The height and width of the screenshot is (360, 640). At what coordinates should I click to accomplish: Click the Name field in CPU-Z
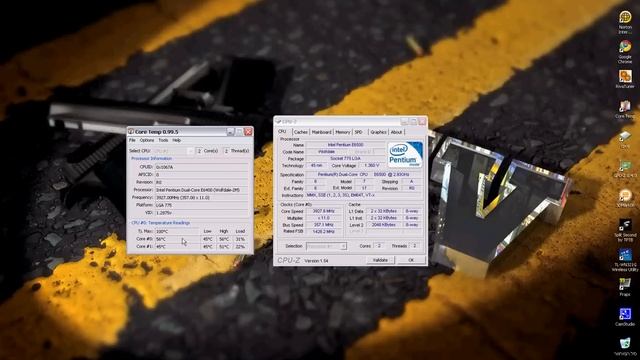(x=345, y=145)
